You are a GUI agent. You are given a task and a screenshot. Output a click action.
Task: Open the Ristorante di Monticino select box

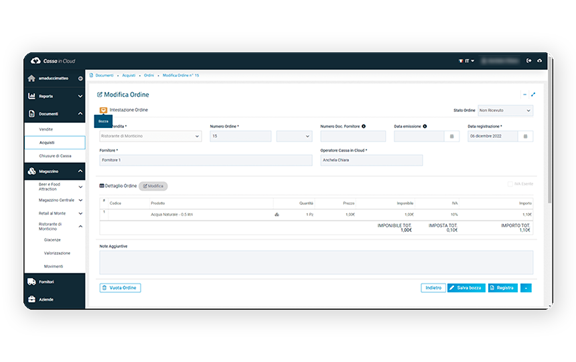(x=150, y=136)
